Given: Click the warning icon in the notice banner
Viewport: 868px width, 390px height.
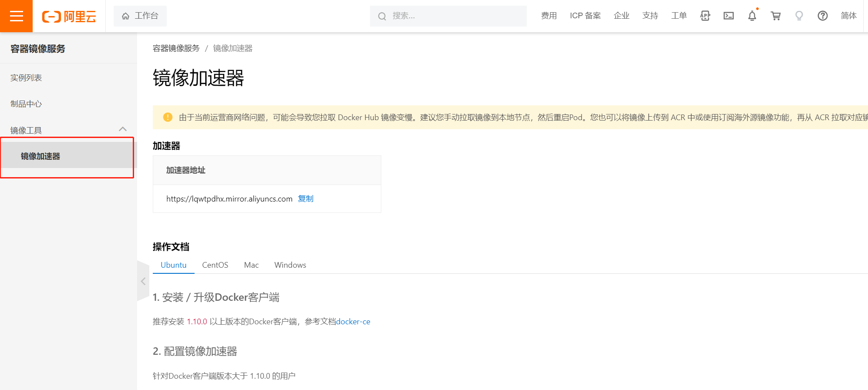Looking at the screenshot, I should 168,117.
